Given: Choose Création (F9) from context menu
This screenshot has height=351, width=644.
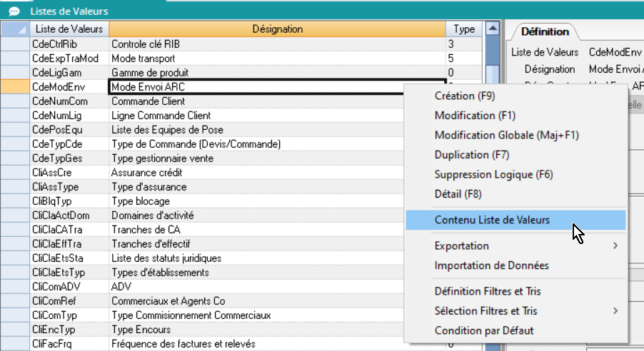Looking at the screenshot, I should [464, 96].
